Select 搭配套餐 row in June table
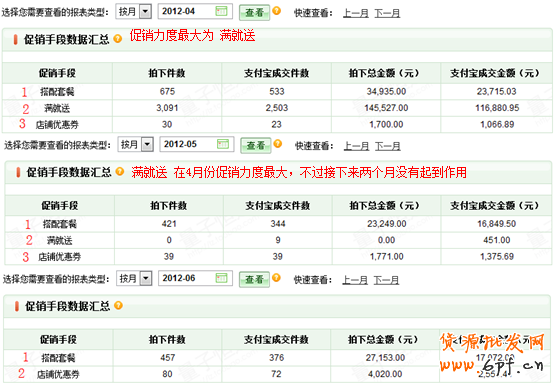 277,358
